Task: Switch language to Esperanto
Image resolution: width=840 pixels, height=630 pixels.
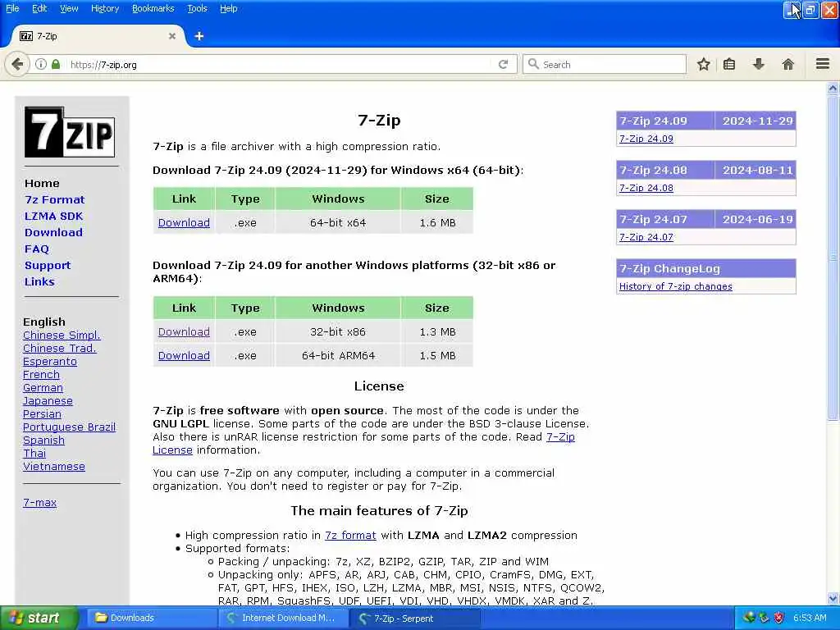Action: point(50,362)
